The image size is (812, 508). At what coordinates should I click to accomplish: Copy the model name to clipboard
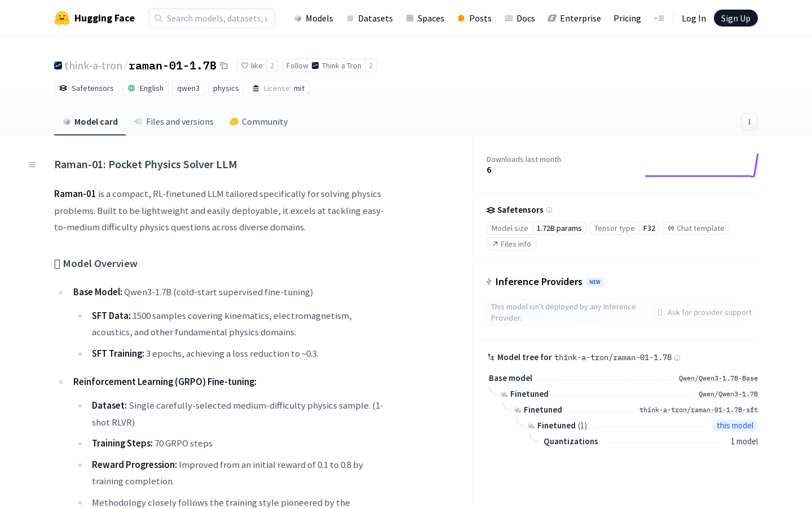(x=224, y=65)
